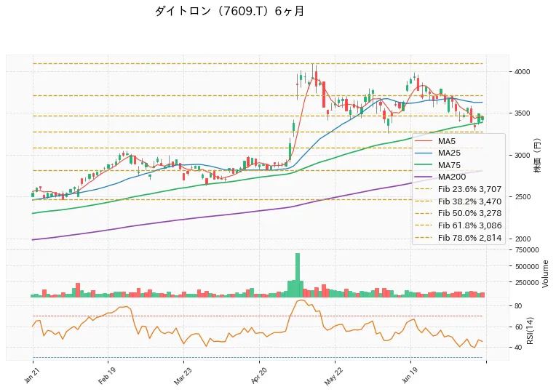
Task: Click the 4000 price axis tick label
Action: 522,72
